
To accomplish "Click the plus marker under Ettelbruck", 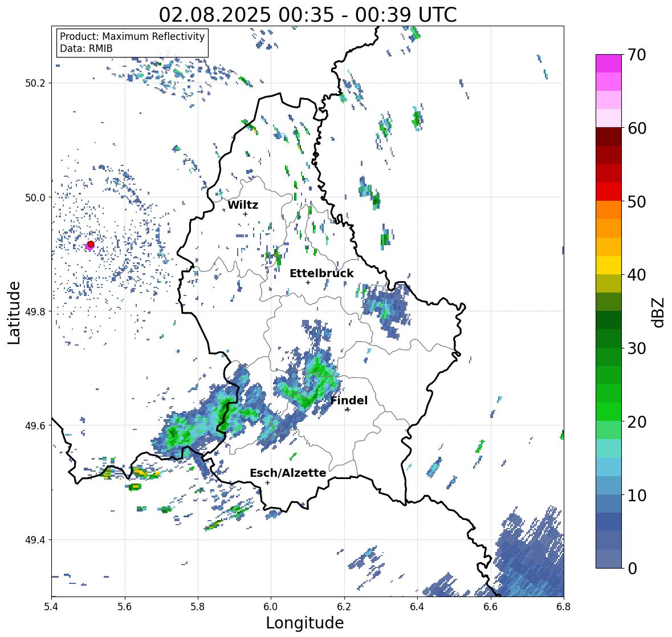I will click(308, 282).
